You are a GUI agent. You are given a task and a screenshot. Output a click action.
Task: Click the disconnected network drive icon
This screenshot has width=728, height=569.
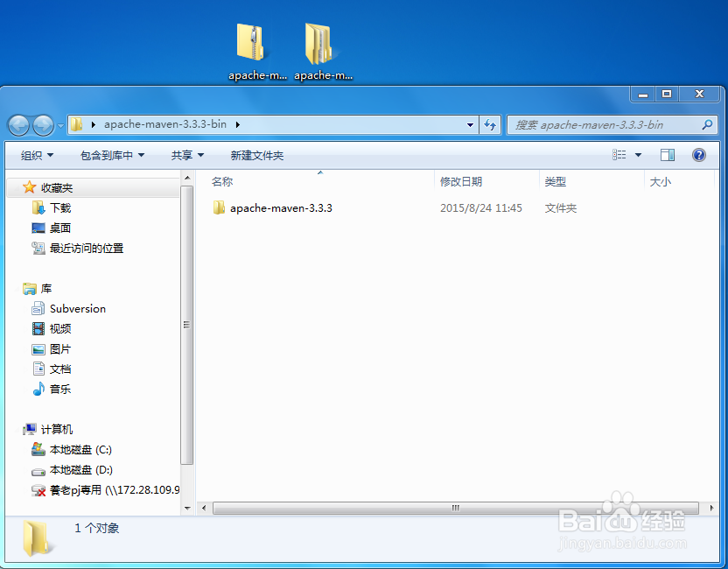(38, 490)
